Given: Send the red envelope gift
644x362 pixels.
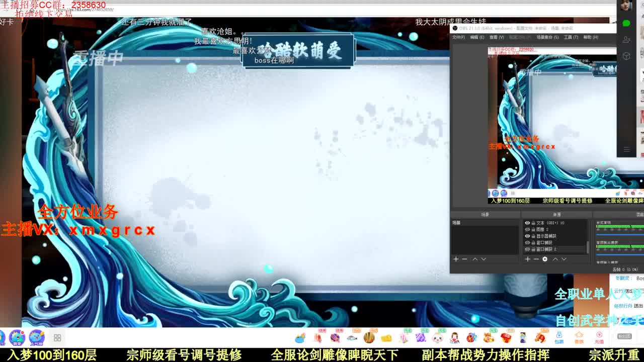Looking at the screenshot, I should point(506,337).
